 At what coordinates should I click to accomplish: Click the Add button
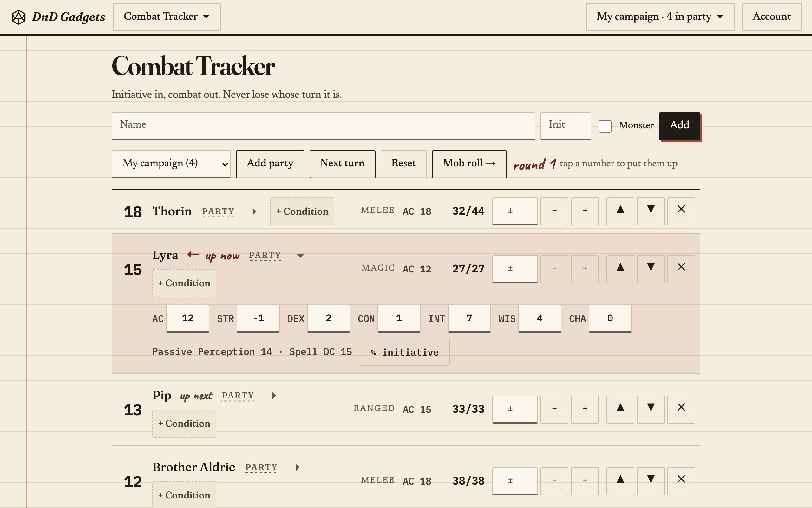click(x=679, y=126)
